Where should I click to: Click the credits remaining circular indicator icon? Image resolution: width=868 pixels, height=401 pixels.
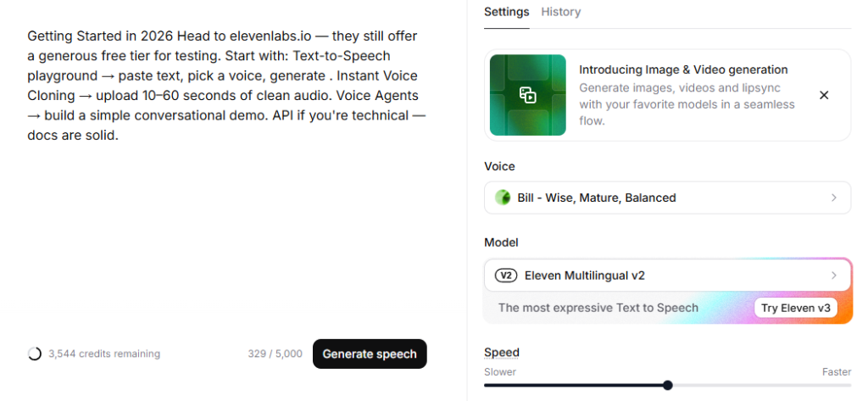(x=35, y=354)
